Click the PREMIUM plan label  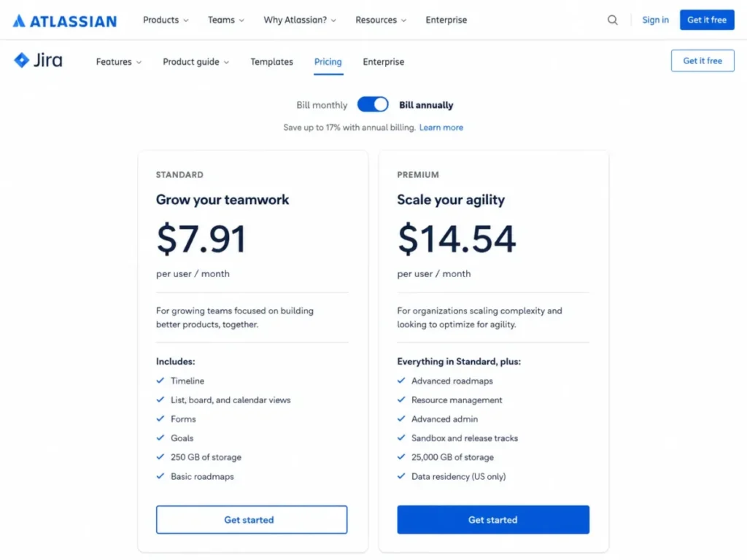(418, 175)
